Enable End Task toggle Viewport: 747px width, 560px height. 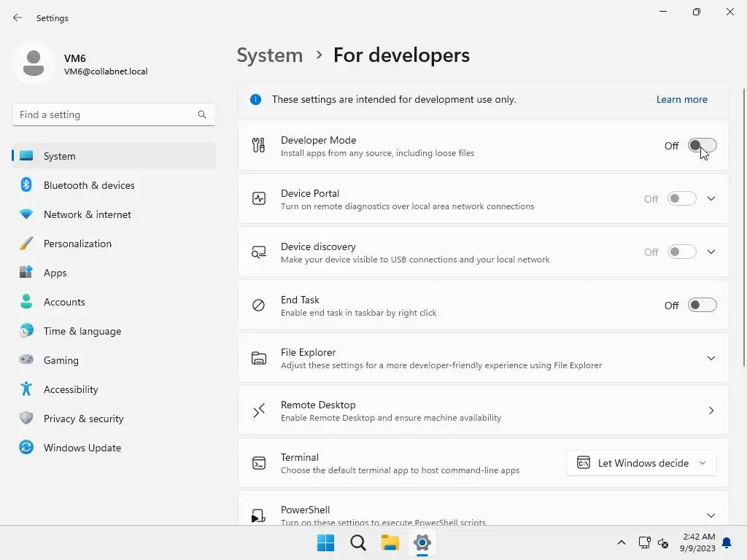[x=703, y=306]
